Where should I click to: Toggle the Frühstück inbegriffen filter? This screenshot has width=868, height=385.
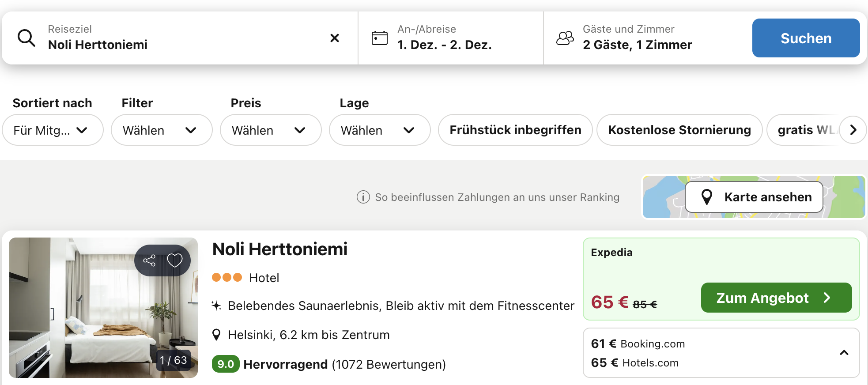click(515, 130)
